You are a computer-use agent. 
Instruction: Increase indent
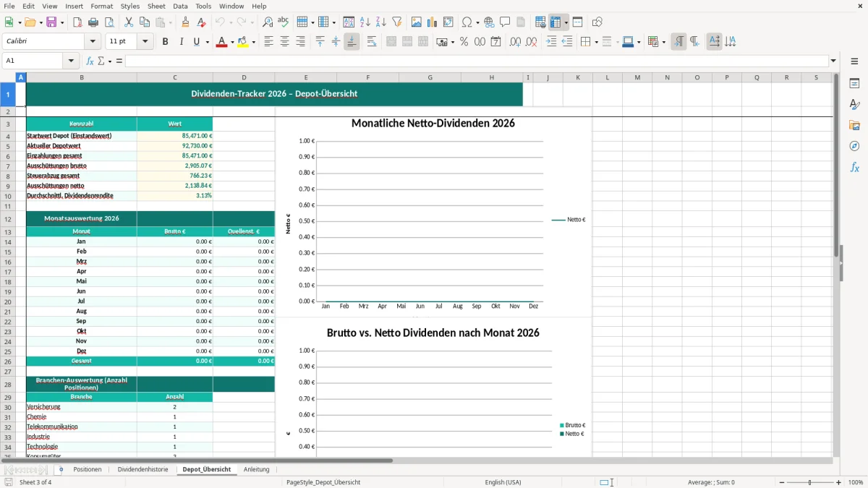coord(551,42)
